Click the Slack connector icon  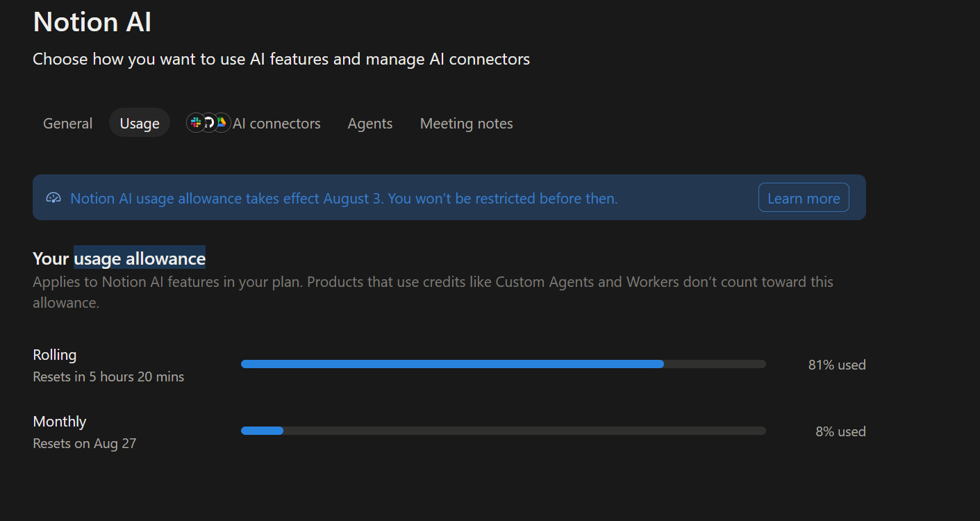tap(196, 123)
